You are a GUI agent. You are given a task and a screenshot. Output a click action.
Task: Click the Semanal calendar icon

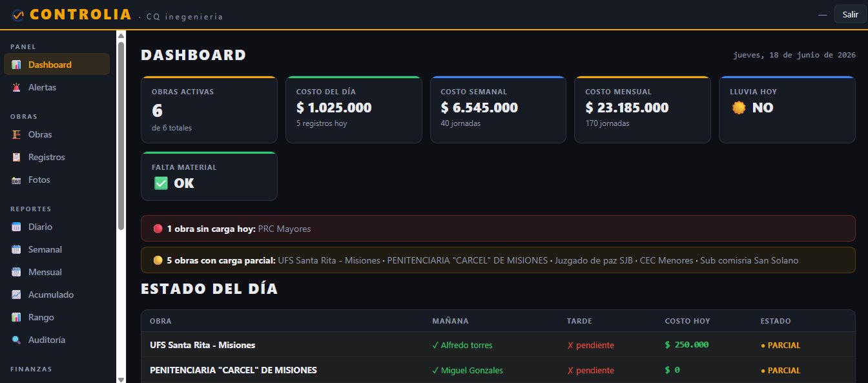pyautogui.click(x=16, y=249)
